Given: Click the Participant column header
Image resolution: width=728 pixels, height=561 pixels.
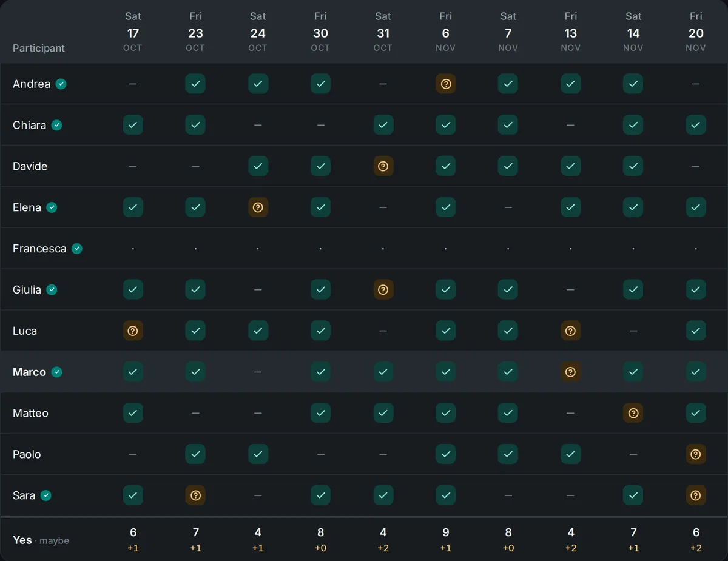Looking at the screenshot, I should point(39,48).
